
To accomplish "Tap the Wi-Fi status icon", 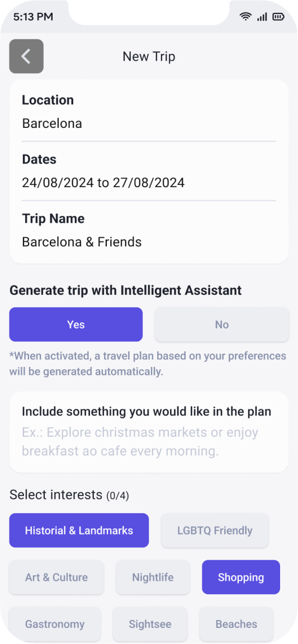I will (x=246, y=17).
